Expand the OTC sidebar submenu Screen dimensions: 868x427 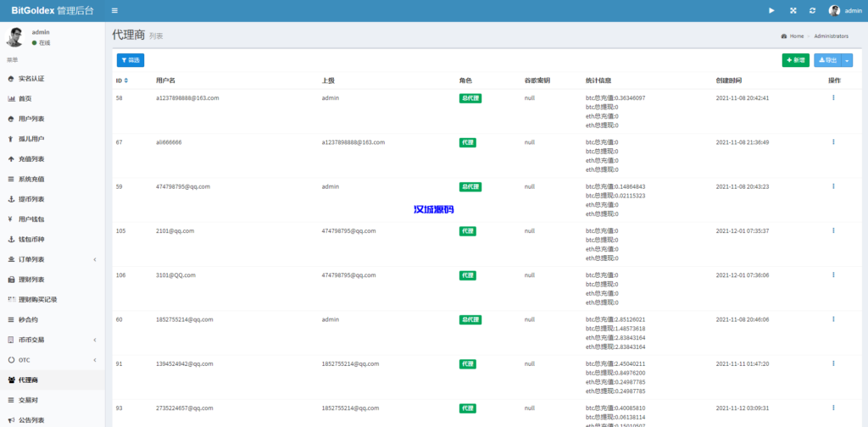click(x=52, y=360)
